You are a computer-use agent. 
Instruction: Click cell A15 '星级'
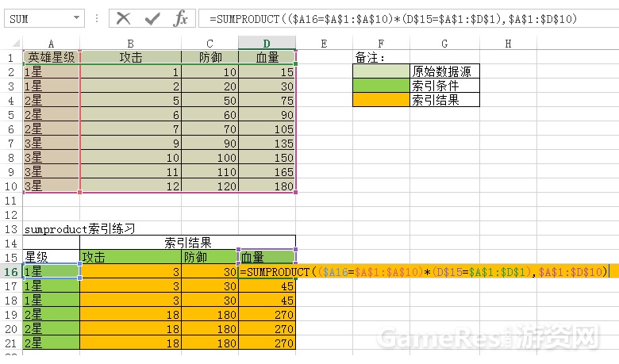point(52,257)
